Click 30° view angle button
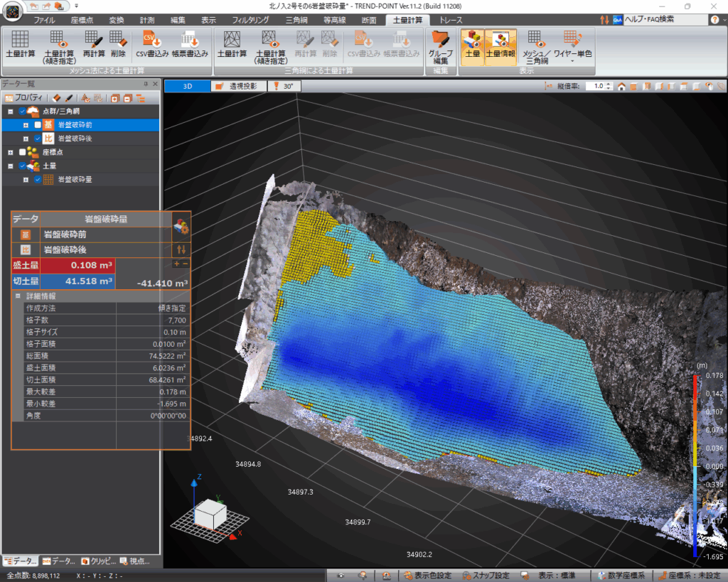The image size is (728, 582). click(x=284, y=86)
